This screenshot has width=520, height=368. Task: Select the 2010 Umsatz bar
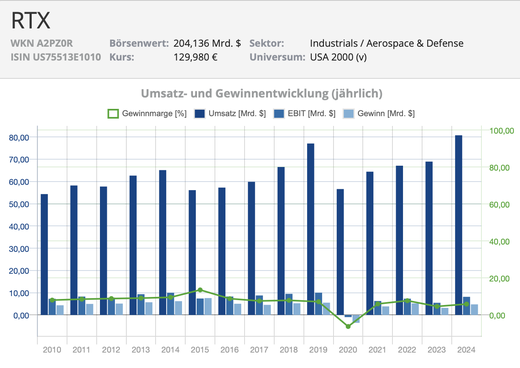[x=44, y=254]
